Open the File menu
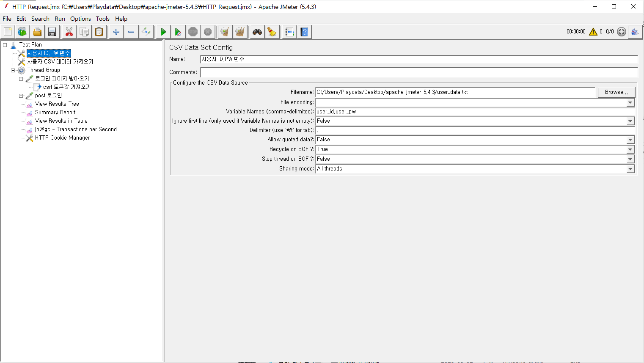644x363 pixels. click(7, 19)
